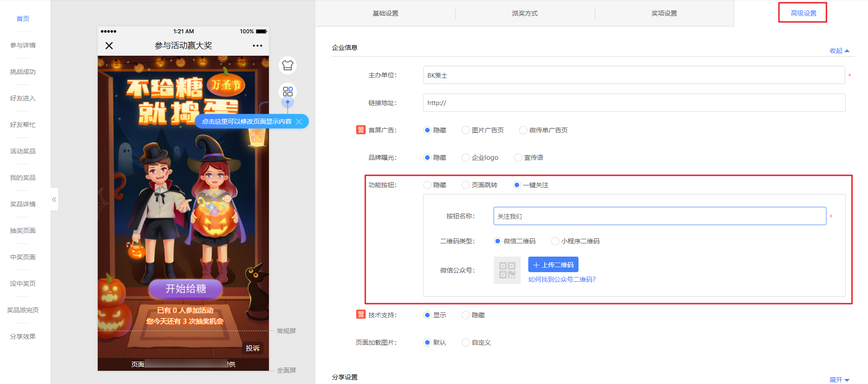Click 上传二维码 button
Viewport: 868px width, 384px height.
pyautogui.click(x=553, y=265)
